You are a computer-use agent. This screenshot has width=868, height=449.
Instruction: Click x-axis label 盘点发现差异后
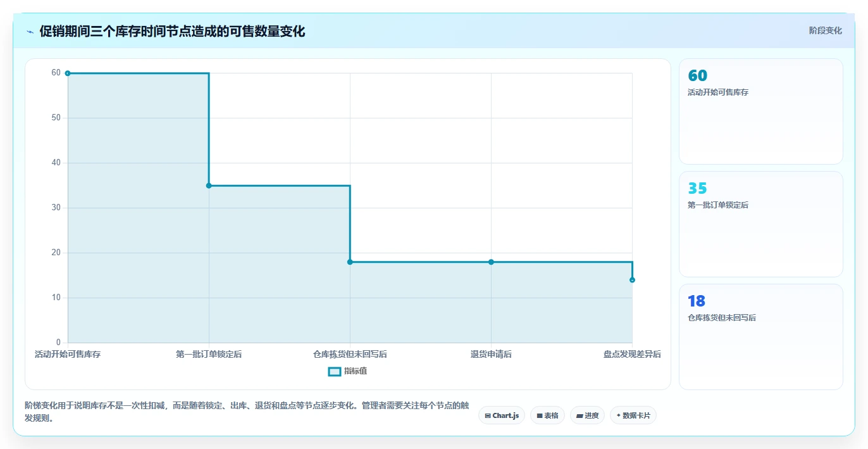(x=632, y=355)
